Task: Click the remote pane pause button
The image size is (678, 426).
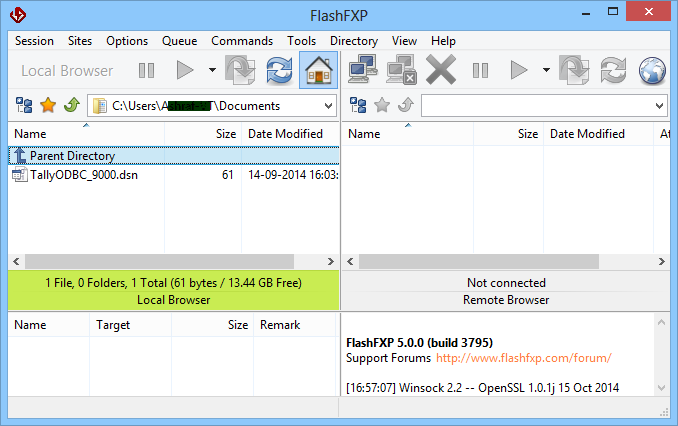Action: pos(480,70)
